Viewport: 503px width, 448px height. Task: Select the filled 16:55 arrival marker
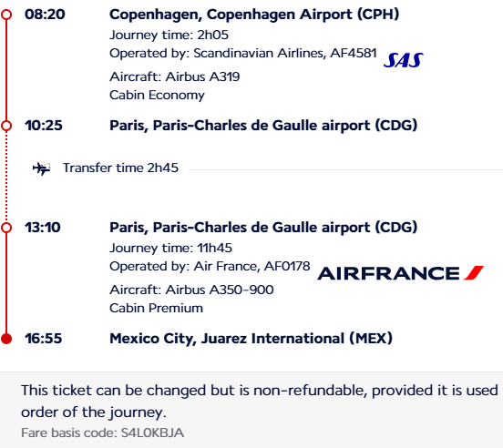6,339
